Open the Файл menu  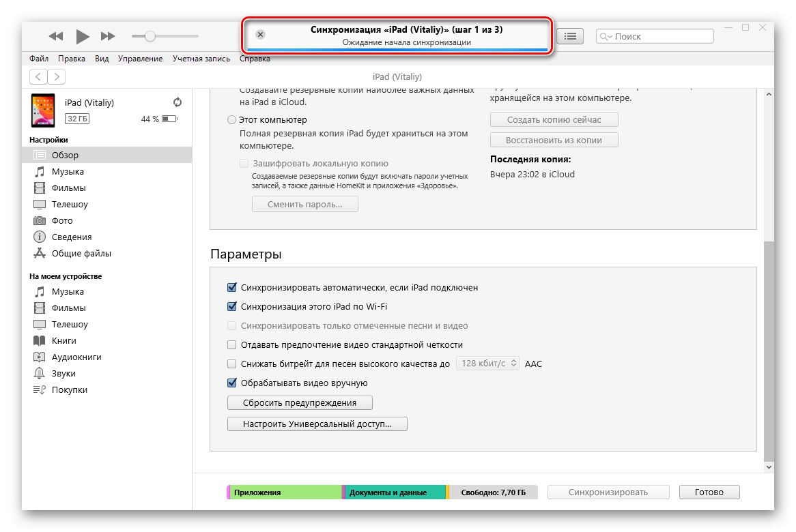point(39,59)
